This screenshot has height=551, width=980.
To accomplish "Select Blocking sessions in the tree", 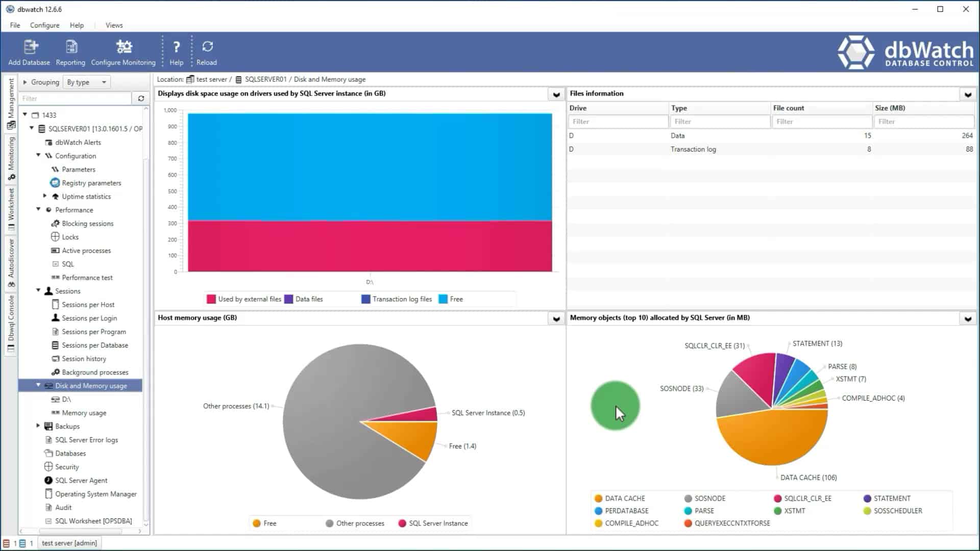I will click(87, 223).
